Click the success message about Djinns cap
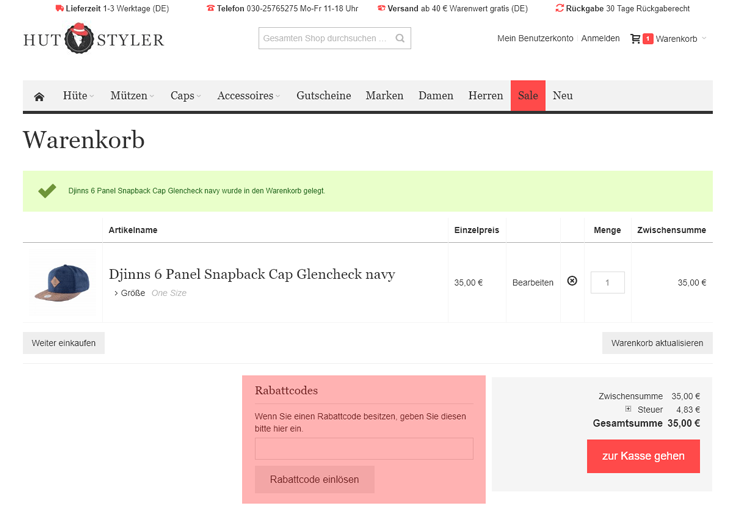The image size is (740, 507). pos(197,191)
